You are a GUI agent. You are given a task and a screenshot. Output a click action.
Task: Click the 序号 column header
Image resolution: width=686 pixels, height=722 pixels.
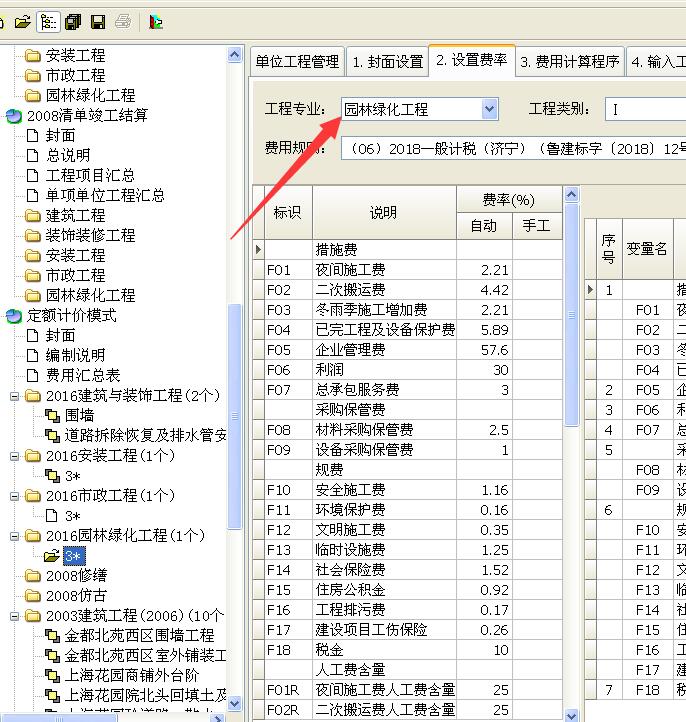pyautogui.click(x=609, y=249)
